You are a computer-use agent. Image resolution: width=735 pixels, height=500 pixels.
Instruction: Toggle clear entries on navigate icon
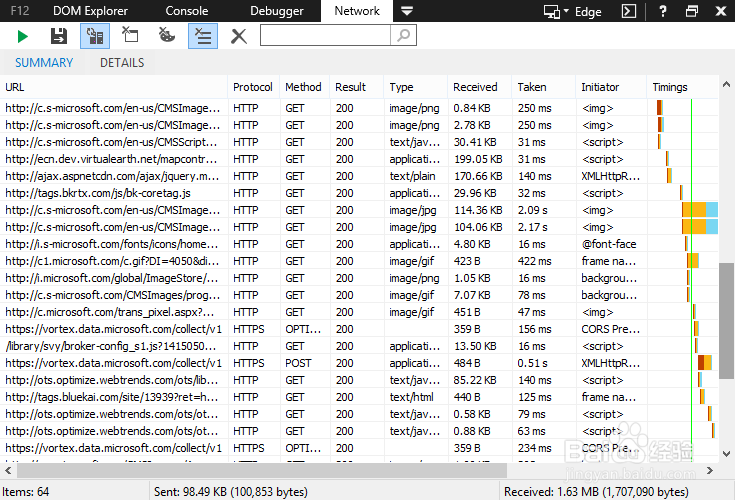point(203,36)
